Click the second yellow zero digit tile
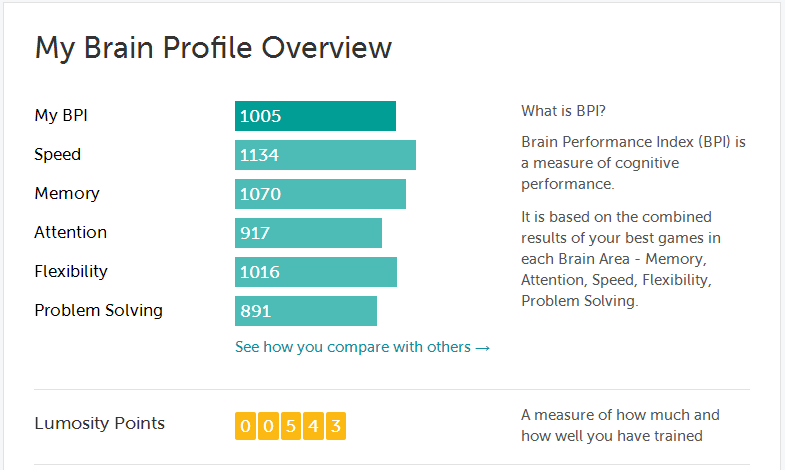This screenshot has height=470, width=785. [268, 426]
